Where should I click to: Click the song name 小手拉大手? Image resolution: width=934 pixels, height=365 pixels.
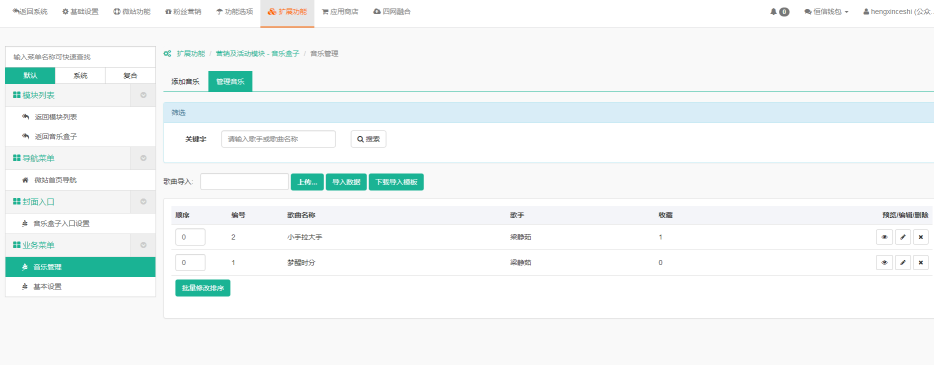pos(304,237)
